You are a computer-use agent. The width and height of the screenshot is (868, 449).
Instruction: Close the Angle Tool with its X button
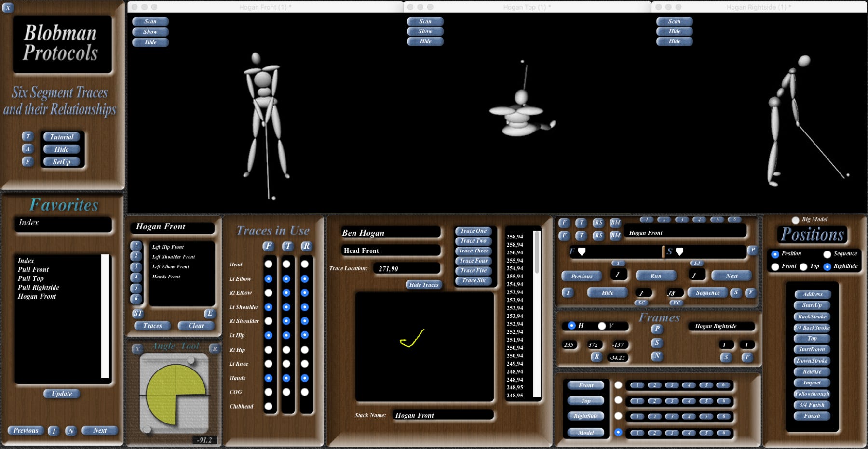click(137, 349)
